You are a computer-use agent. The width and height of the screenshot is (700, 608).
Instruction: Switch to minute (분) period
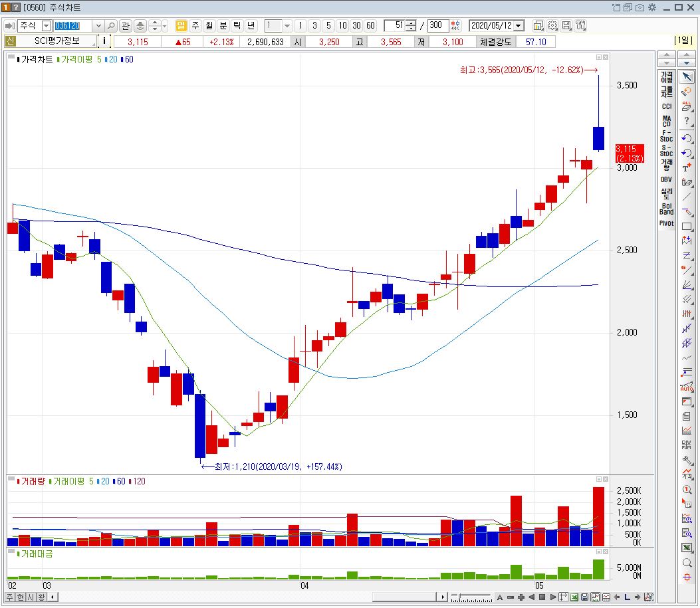pos(223,26)
